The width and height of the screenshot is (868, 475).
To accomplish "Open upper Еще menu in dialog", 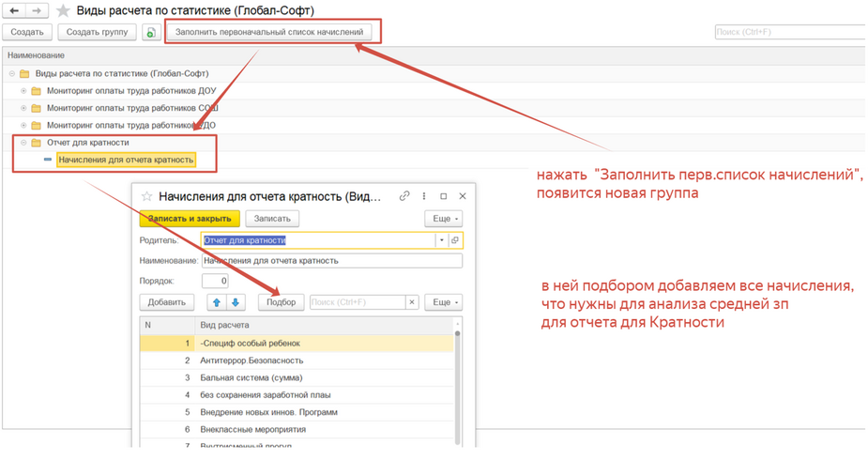I will pos(443,219).
